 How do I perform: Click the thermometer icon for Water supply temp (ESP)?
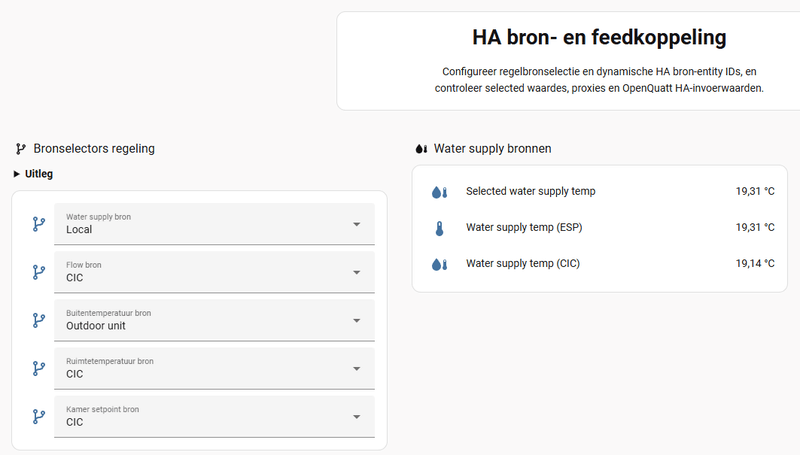pyautogui.click(x=438, y=228)
